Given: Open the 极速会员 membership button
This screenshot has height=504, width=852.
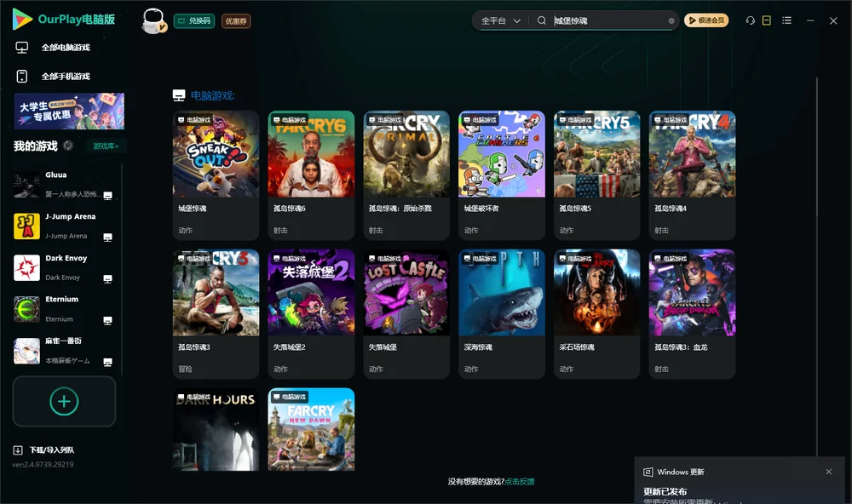Looking at the screenshot, I should [x=706, y=20].
